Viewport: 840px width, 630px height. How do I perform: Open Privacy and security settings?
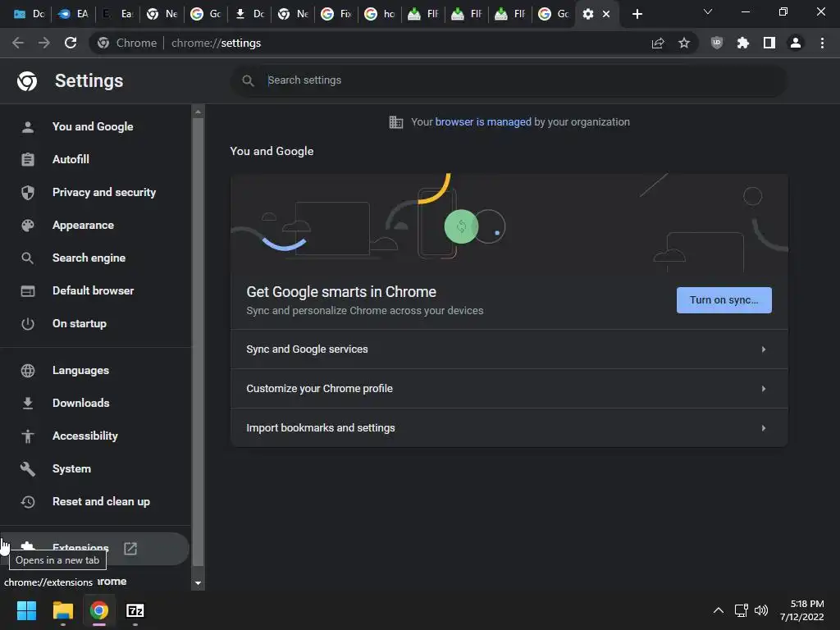(x=104, y=192)
